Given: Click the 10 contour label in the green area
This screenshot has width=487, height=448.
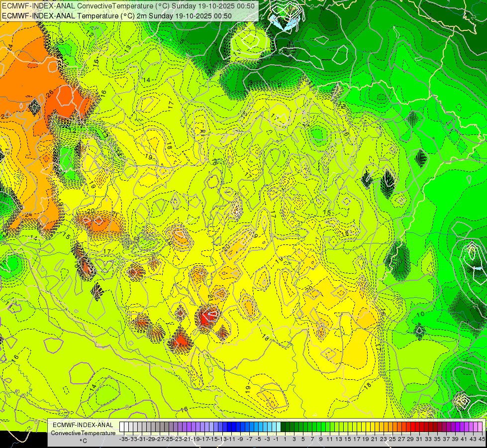Looking at the screenshot, I should tap(420, 315).
